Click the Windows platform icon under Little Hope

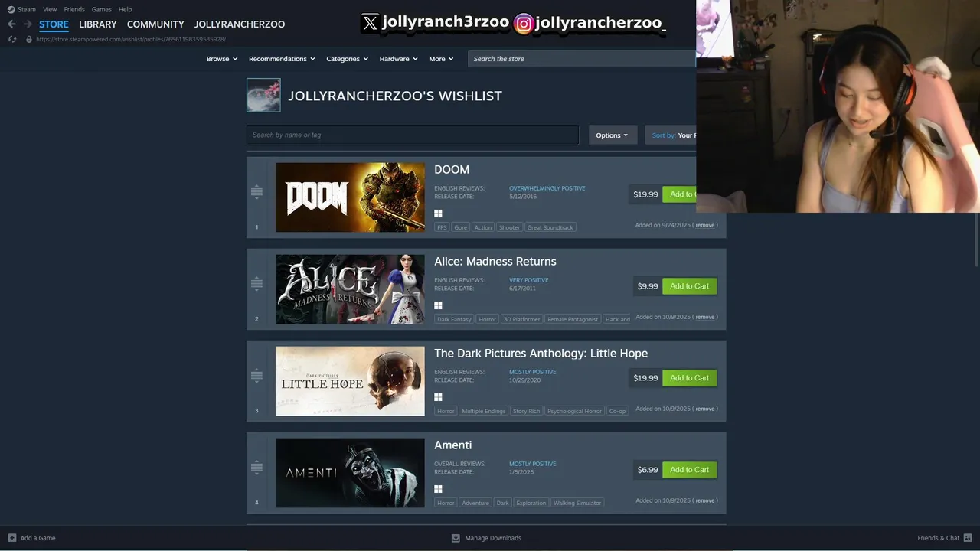tap(438, 397)
